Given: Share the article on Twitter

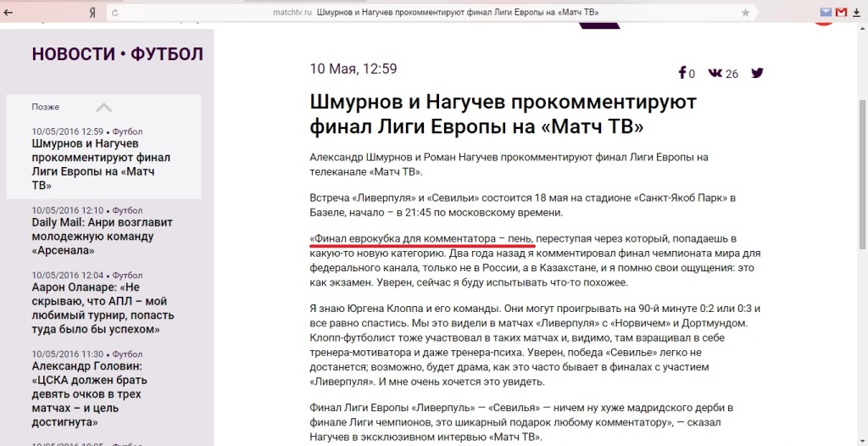Looking at the screenshot, I should coord(757,73).
